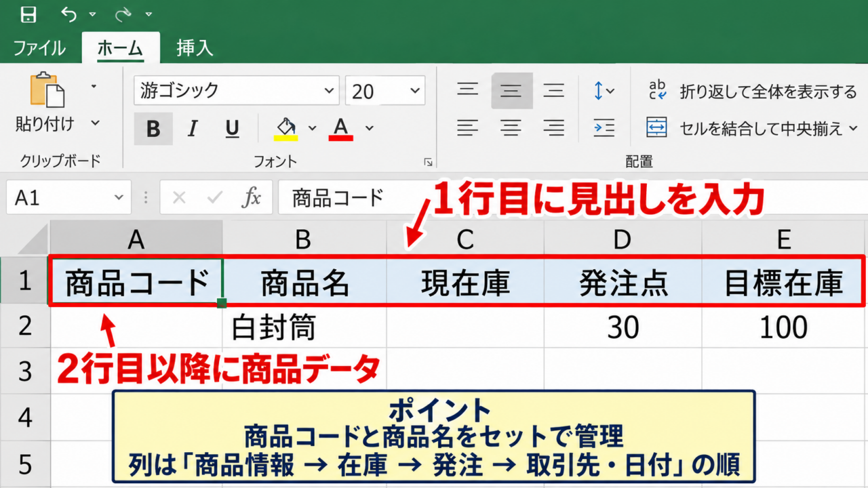Select column D header
This screenshot has width=868, height=488.
pyautogui.click(x=623, y=239)
